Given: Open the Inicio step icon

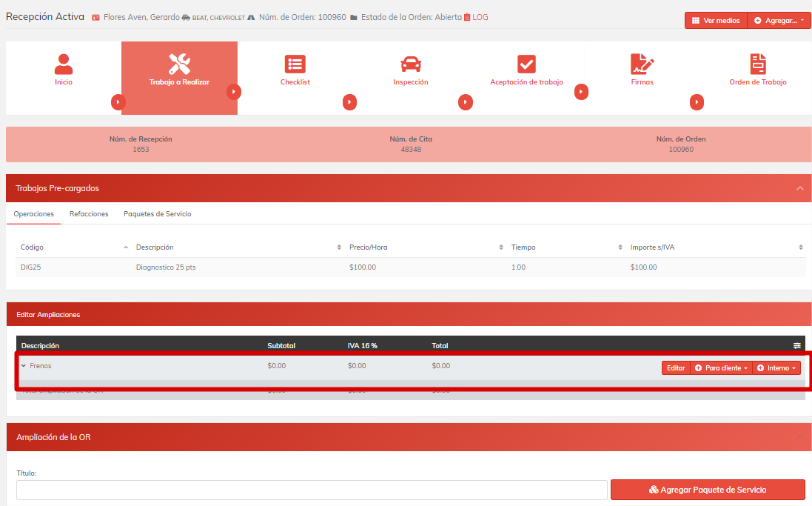Looking at the screenshot, I should (64, 64).
